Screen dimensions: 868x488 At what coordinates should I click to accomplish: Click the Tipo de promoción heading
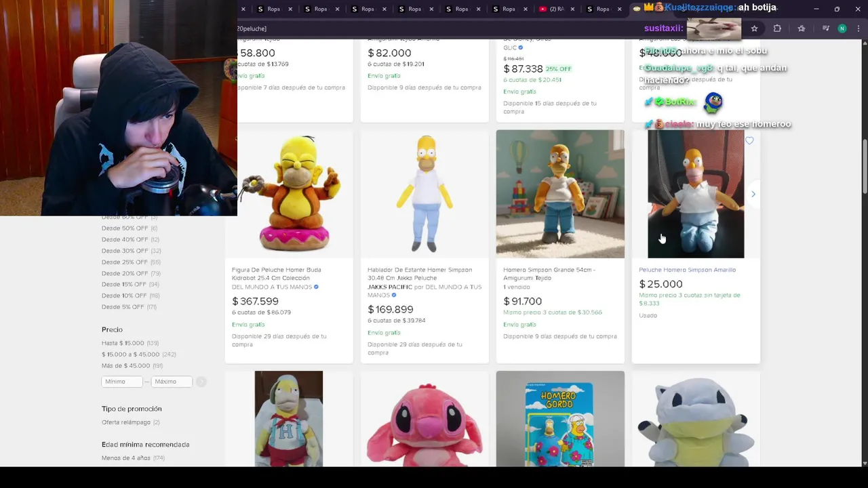pos(132,409)
